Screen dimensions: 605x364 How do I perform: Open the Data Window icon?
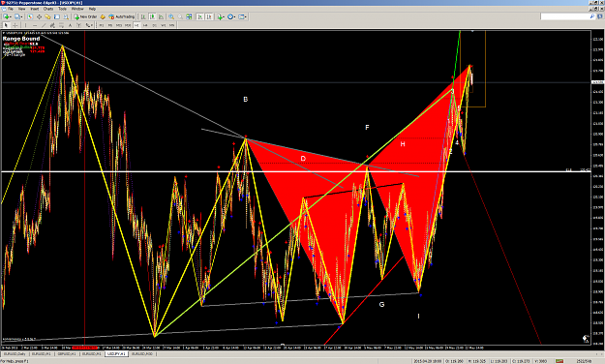click(39, 16)
